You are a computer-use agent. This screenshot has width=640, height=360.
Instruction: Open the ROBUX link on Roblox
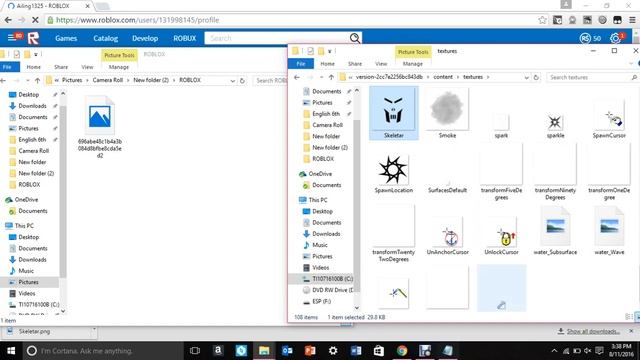184,38
